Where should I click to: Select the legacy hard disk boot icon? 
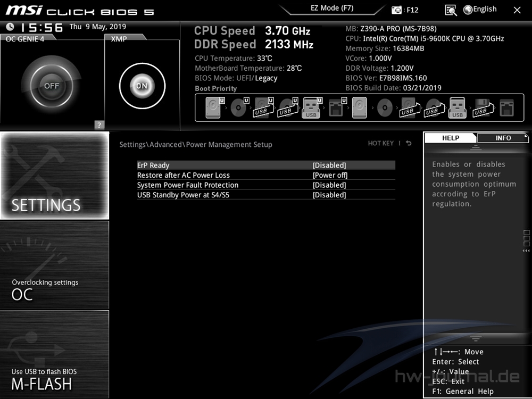tap(359, 108)
